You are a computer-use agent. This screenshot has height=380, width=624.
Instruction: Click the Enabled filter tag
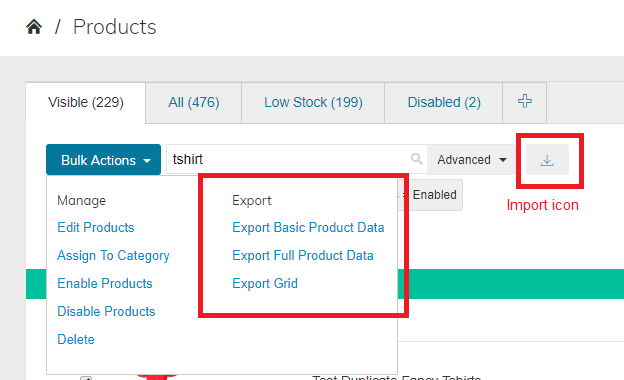point(434,195)
